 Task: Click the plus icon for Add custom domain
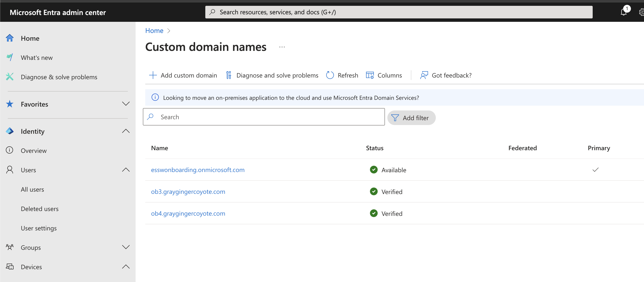pyautogui.click(x=153, y=75)
